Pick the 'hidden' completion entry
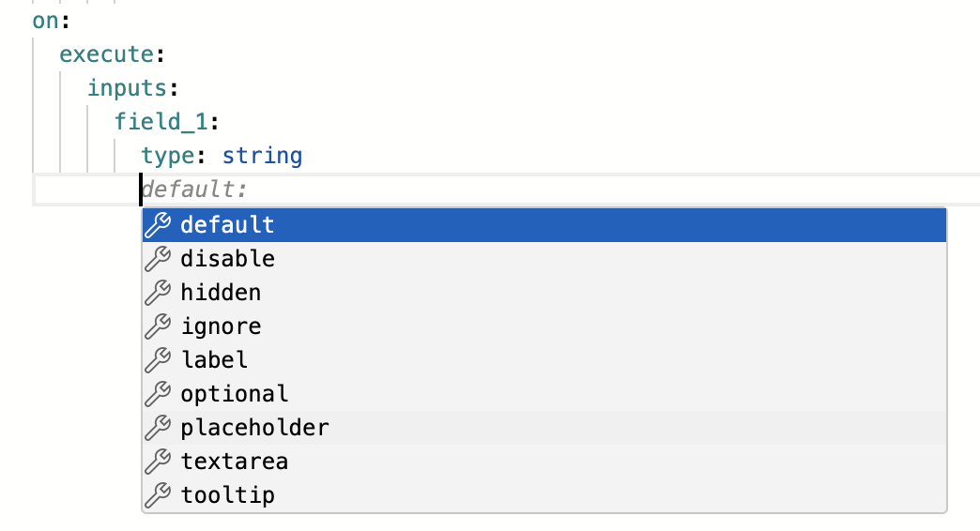This screenshot has width=980, height=531. [x=221, y=293]
